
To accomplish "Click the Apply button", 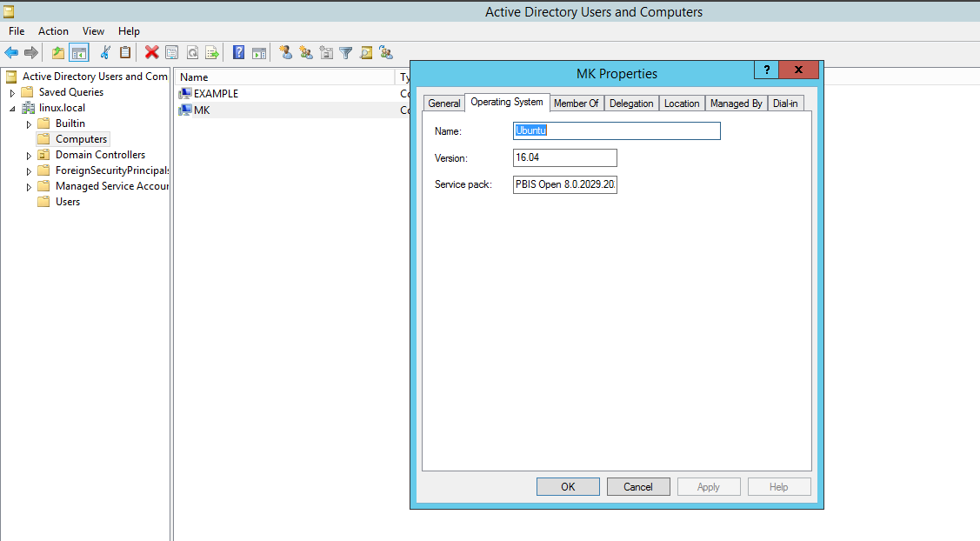I will [x=709, y=486].
